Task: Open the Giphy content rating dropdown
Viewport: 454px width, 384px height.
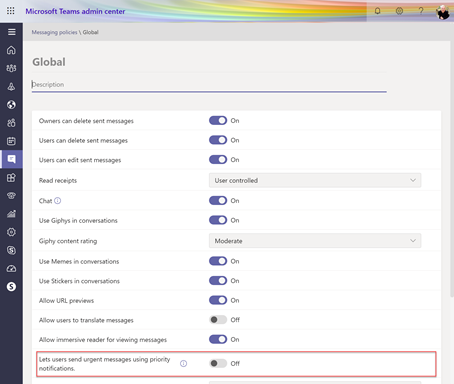Action: click(315, 241)
